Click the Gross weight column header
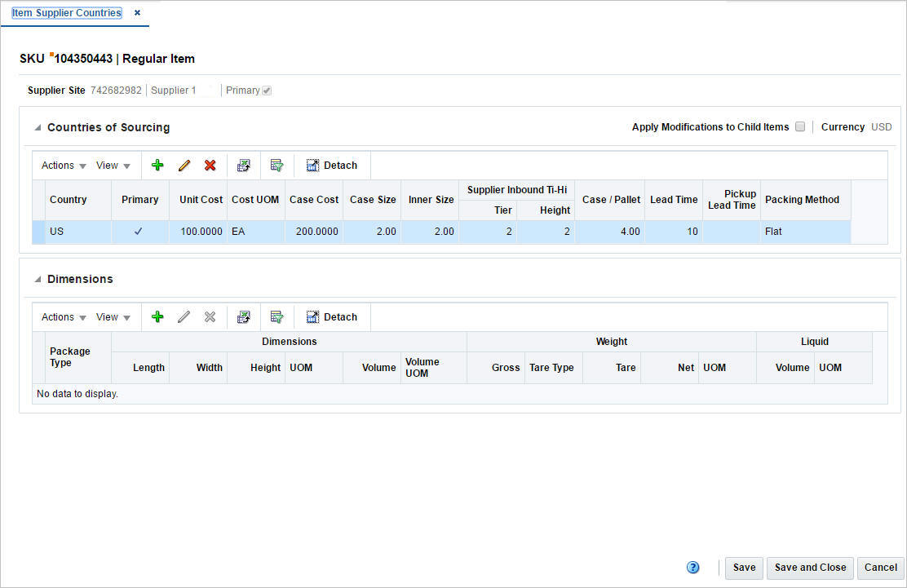 coord(496,368)
